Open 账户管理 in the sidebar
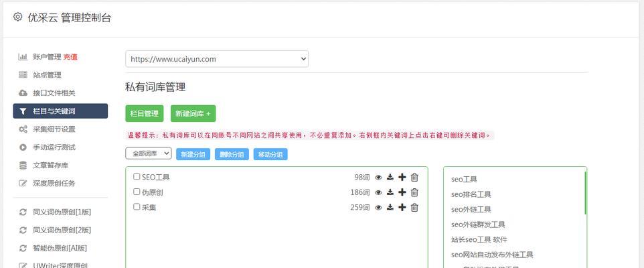Screen dimensions: 644x268 pos(47,57)
